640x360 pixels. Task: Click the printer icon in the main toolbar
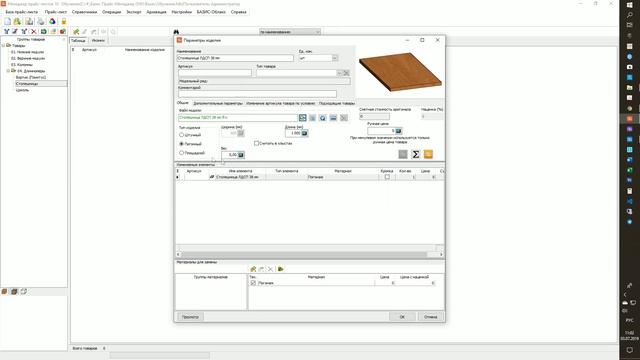pos(41,21)
